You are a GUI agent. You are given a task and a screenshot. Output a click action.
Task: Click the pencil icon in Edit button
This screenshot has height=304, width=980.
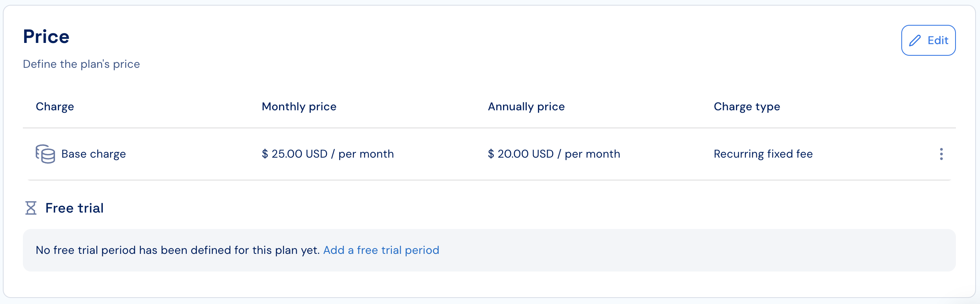[915, 41]
